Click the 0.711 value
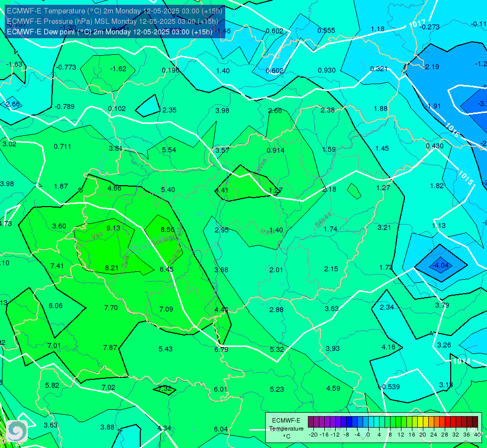 click(62, 146)
